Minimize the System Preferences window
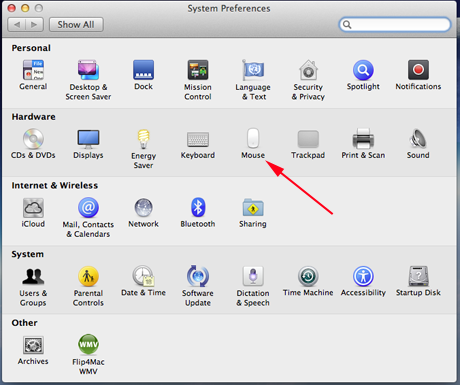 coord(25,8)
